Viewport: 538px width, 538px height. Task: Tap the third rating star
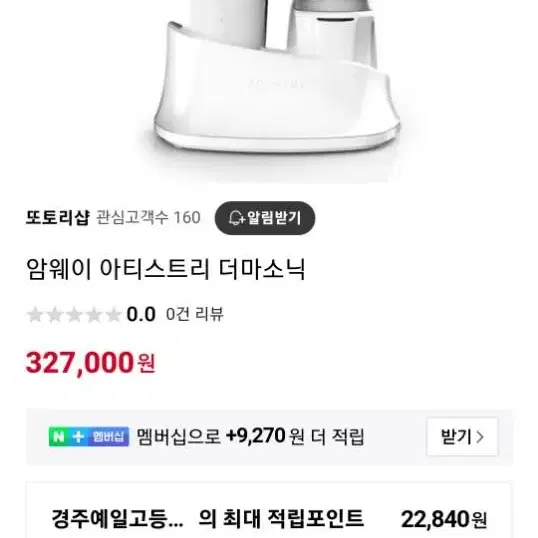[74, 315]
